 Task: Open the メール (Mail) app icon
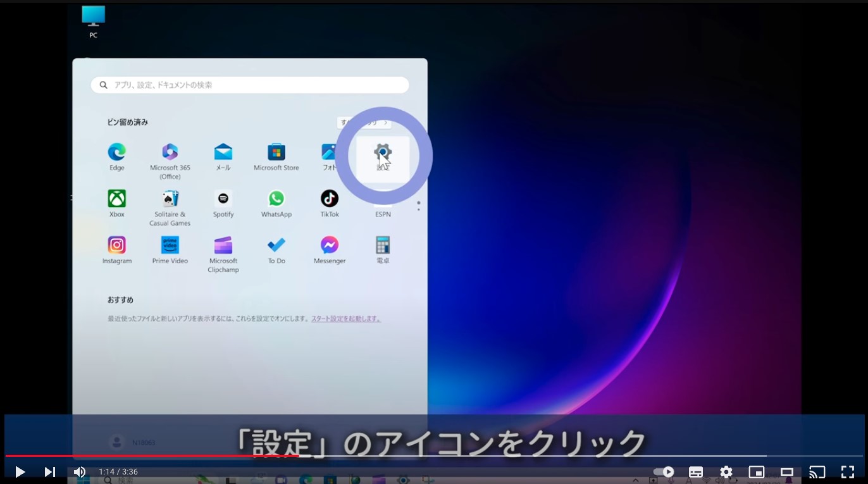pyautogui.click(x=223, y=156)
